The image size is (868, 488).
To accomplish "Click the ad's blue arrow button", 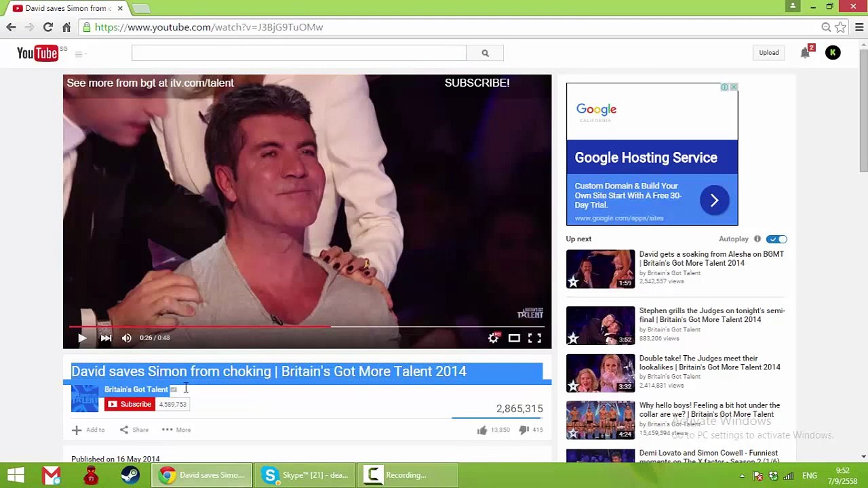I will point(714,201).
